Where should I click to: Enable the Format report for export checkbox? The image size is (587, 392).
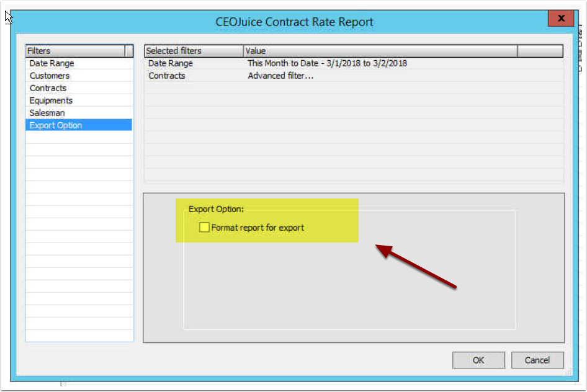tap(204, 227)
